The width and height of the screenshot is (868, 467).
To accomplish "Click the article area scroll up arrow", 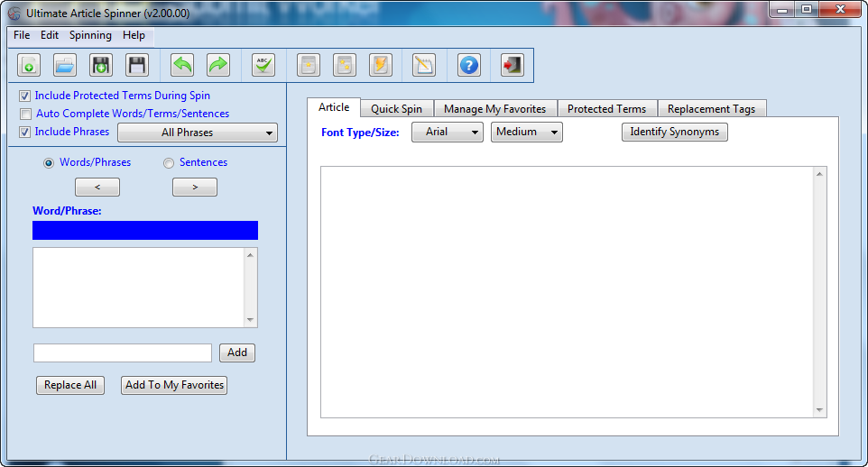I will [819, 174].
